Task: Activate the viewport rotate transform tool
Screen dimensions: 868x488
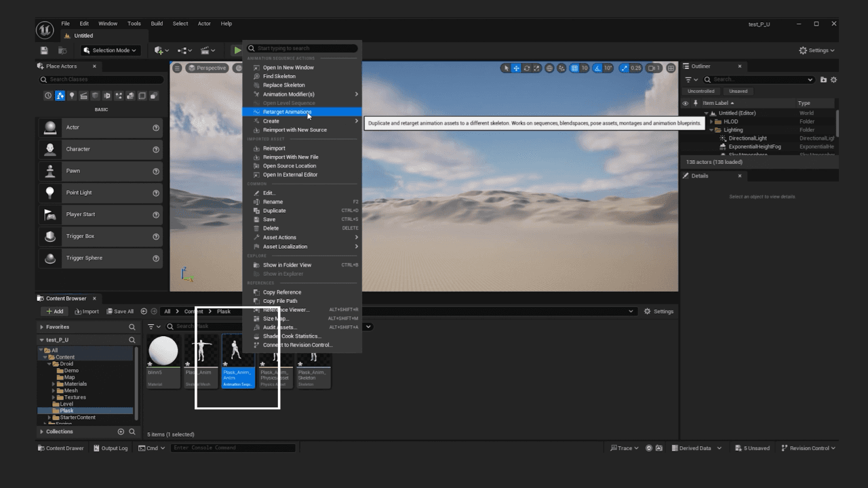Action: coord(527,68)
